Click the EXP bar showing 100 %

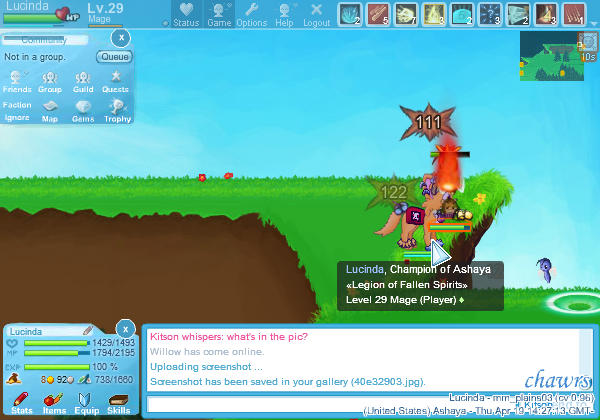tap(56, 367)
